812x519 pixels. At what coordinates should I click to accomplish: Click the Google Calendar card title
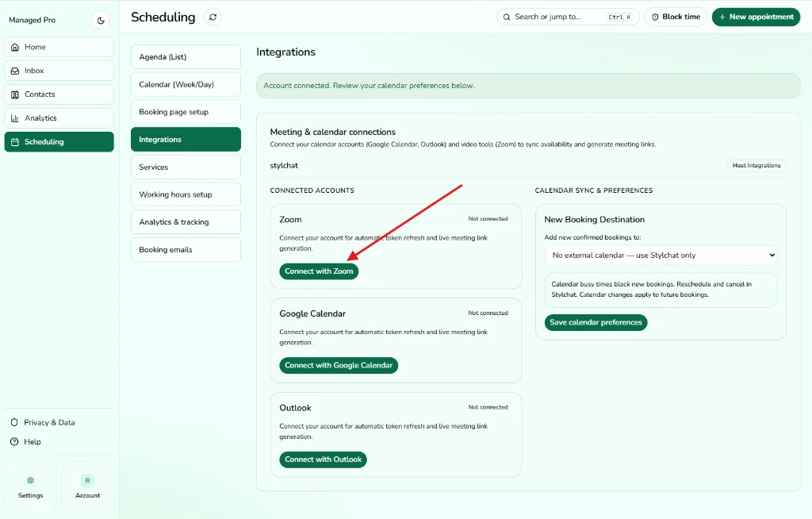(x=312, y=313)
